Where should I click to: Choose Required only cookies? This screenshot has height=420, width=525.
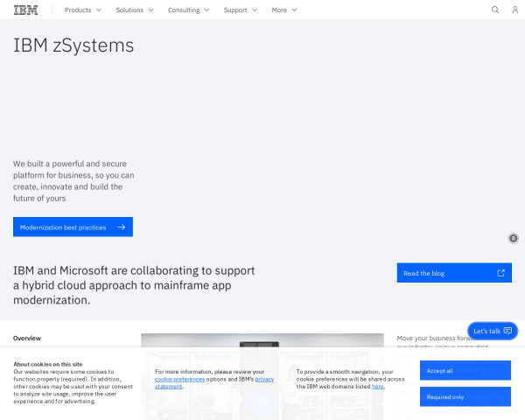[465, 396]
